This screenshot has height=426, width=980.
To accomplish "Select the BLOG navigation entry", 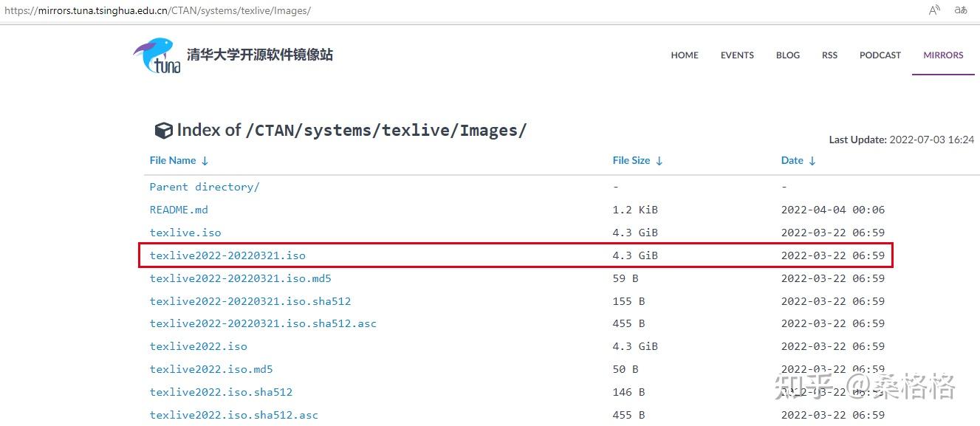I will [x=787, y=55].
